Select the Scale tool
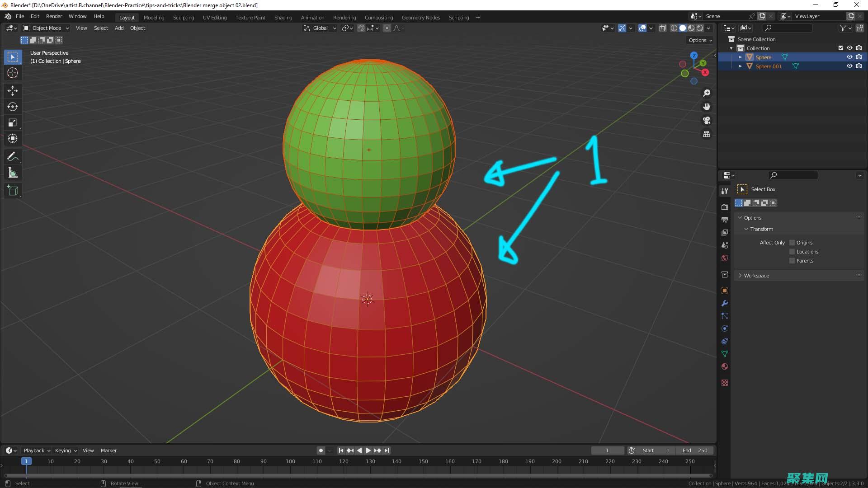This screenshot has height=488, width=868. click(13, 123)
